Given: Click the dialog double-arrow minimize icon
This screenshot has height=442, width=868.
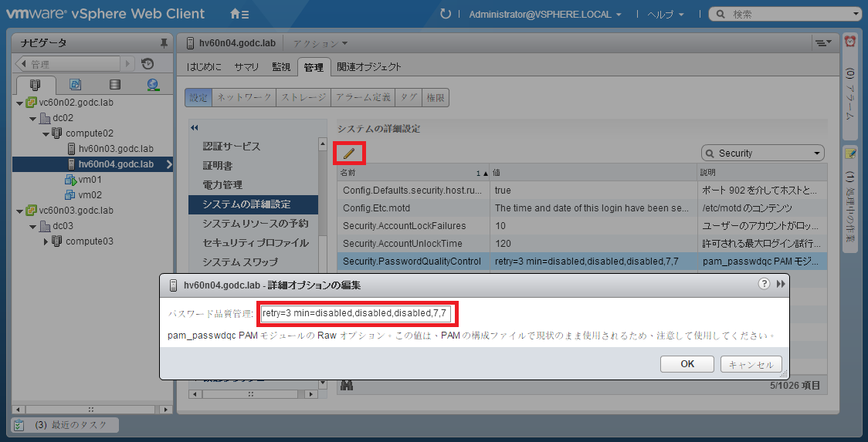Looking at the screenshot, I should point(781,284).
